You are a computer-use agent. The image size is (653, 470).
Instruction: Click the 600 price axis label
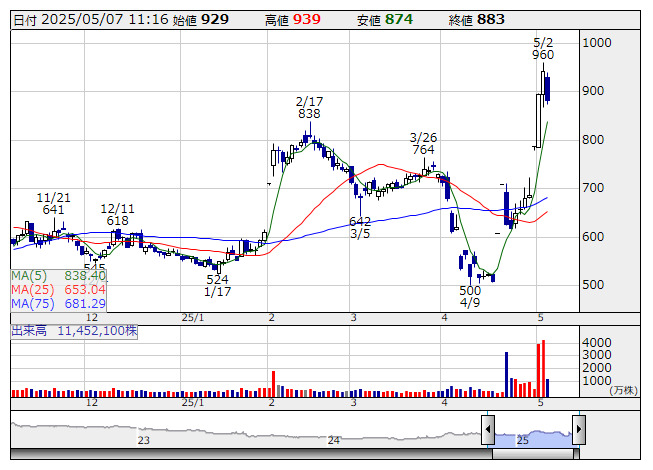(x=593, y=236)
